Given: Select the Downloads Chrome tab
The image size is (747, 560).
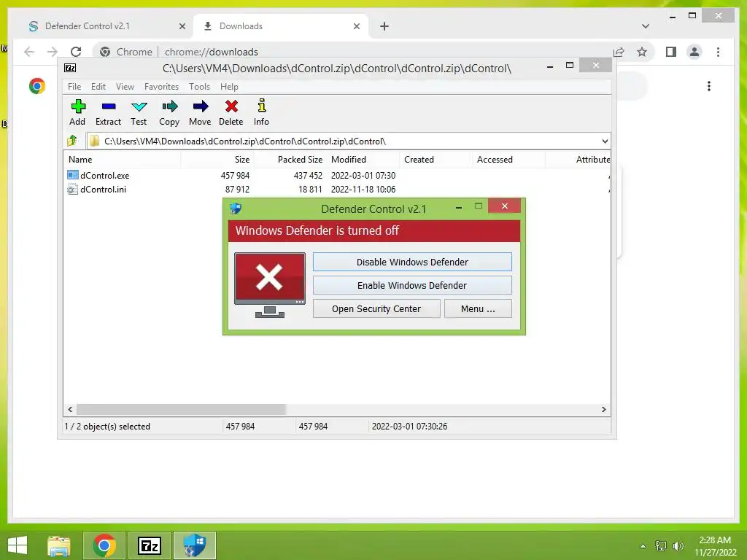Looking at the screenshot, I should 281,26.
